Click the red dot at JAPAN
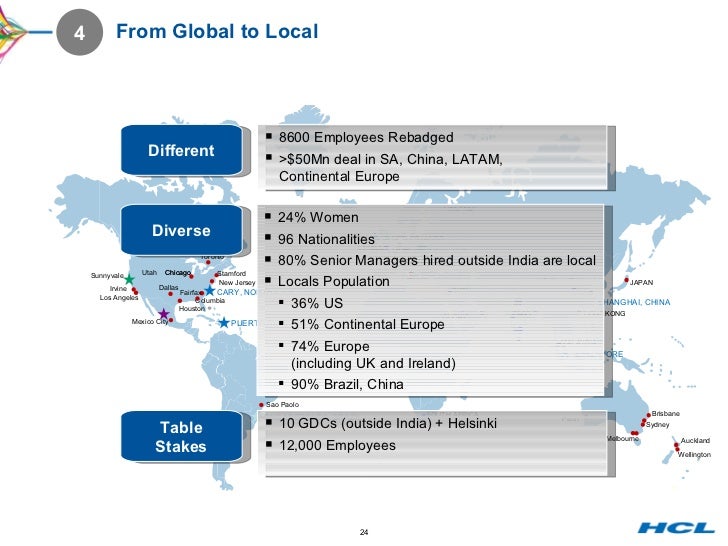The image size is (728, 546). click(626, 280)
